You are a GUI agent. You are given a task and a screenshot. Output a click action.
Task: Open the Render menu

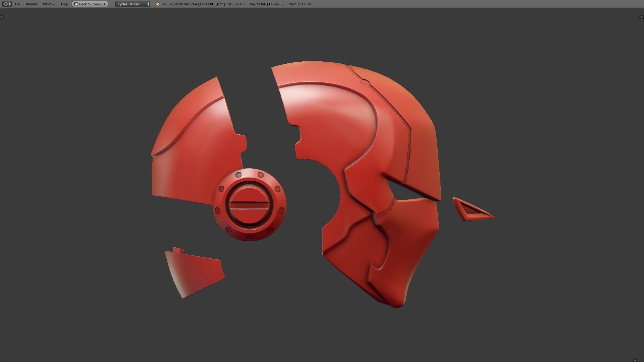(32, 4)
